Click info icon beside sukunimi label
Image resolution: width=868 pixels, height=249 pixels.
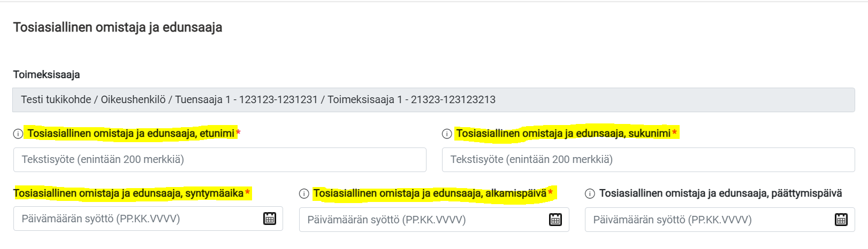click(x=447, y=134)
